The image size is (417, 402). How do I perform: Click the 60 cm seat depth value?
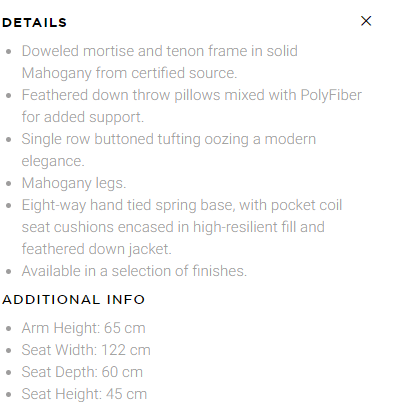(x=122, y=372)
